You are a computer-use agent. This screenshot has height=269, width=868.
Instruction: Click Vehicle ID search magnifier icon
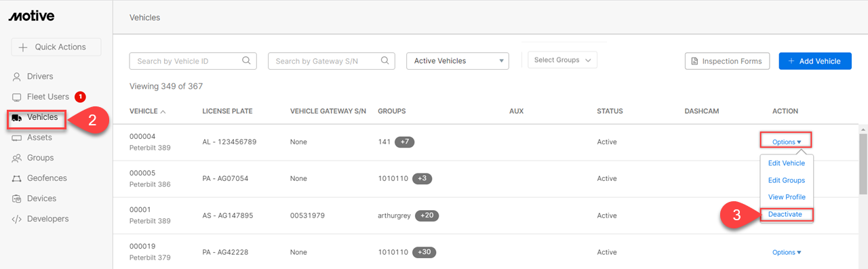pos(247,60)
